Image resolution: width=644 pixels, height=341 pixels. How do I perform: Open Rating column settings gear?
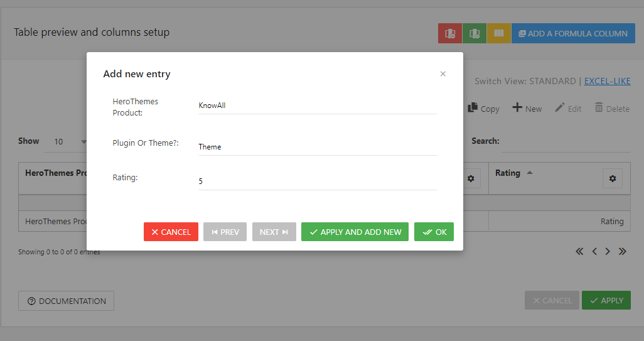613,178
